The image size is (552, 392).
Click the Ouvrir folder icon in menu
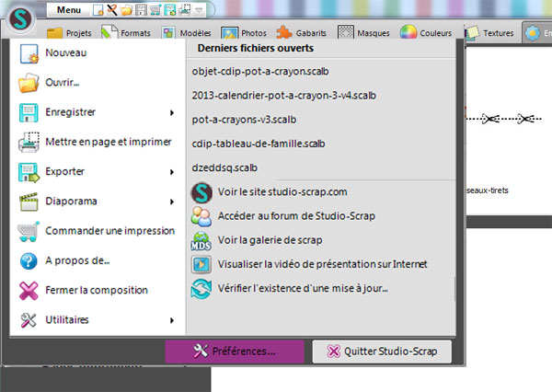(x=29, y=83)
